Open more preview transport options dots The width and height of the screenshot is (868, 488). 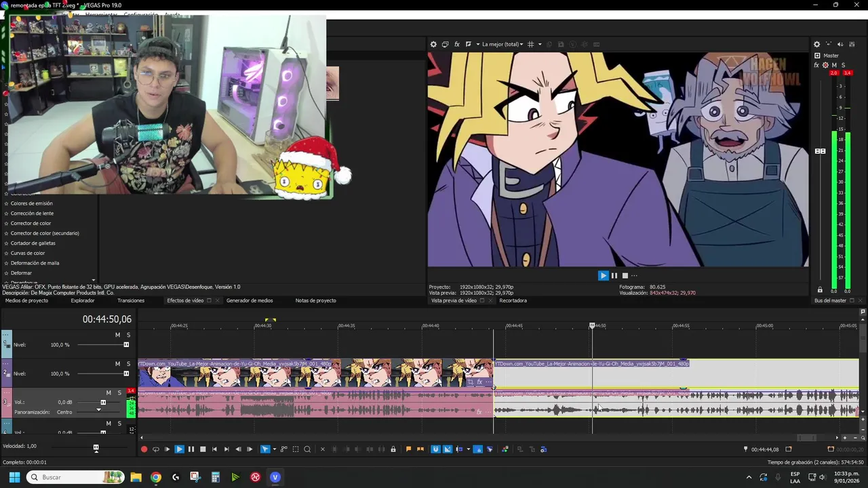pyautogui.click(x=634, y=275)
